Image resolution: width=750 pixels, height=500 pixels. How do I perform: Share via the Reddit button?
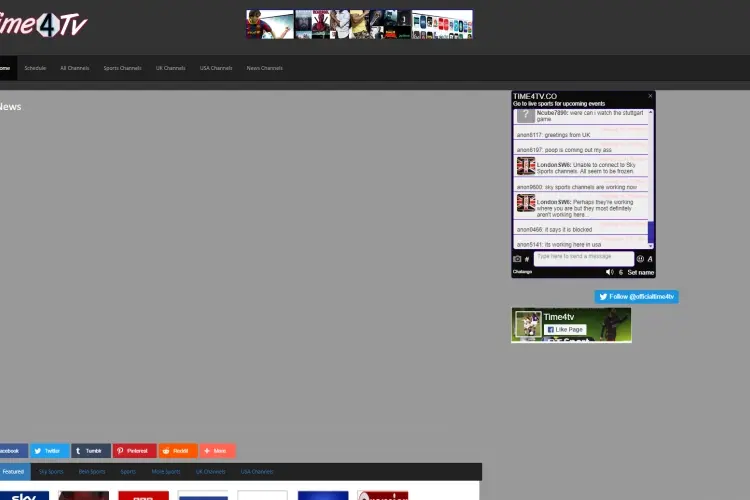point(178,451)
